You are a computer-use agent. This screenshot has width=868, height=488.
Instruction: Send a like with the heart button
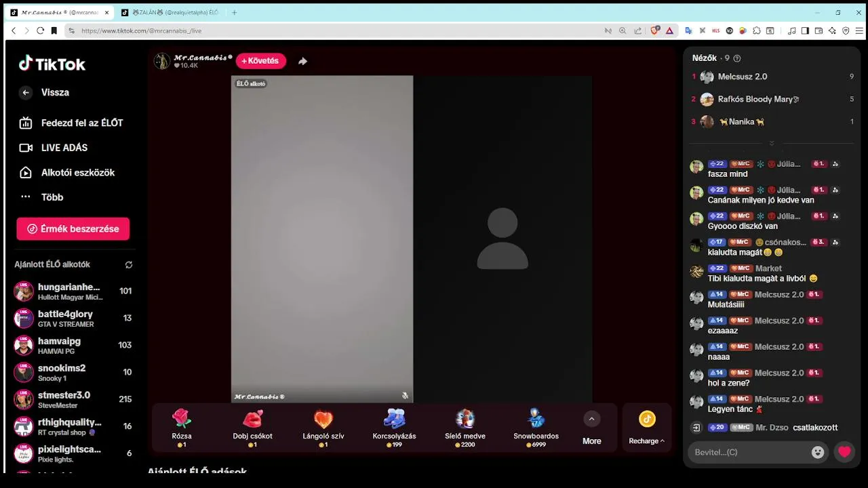(x=844, y=452)
